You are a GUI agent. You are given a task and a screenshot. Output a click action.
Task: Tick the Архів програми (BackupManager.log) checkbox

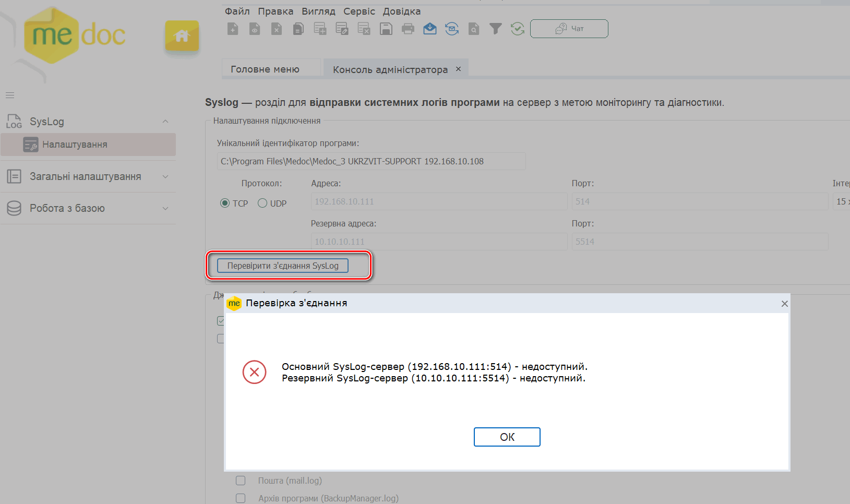(241, 498)
